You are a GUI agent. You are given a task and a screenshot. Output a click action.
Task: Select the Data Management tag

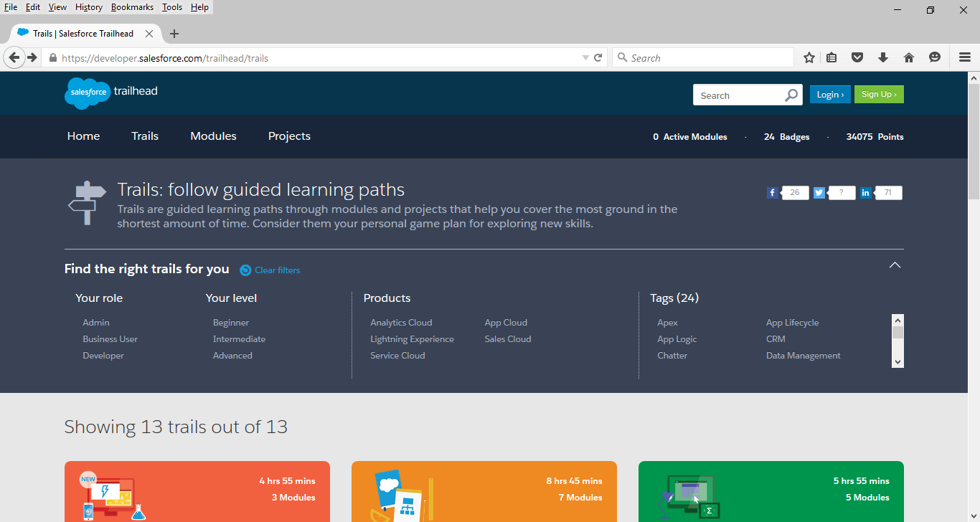[x=804, y=356]
